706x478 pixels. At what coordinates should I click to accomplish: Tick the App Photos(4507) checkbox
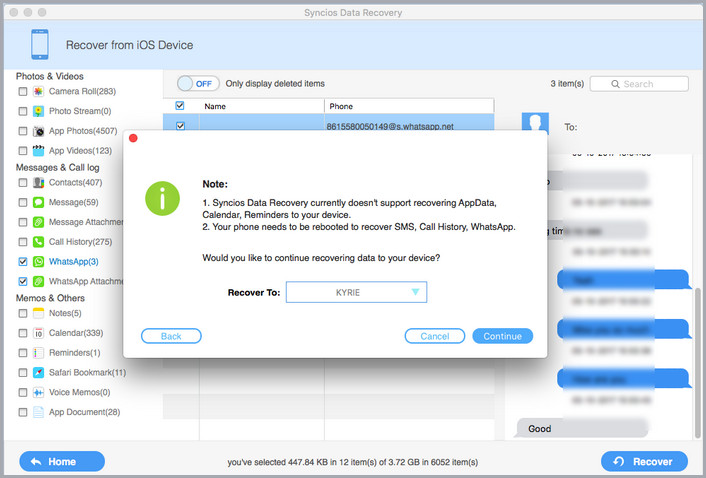click(23, 131)
